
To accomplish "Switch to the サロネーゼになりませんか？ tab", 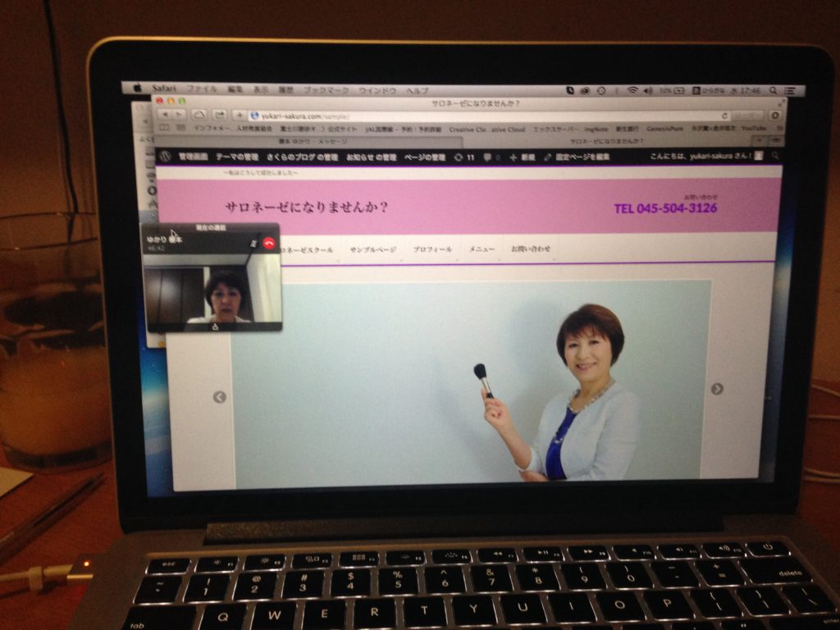I will (606, 141).
